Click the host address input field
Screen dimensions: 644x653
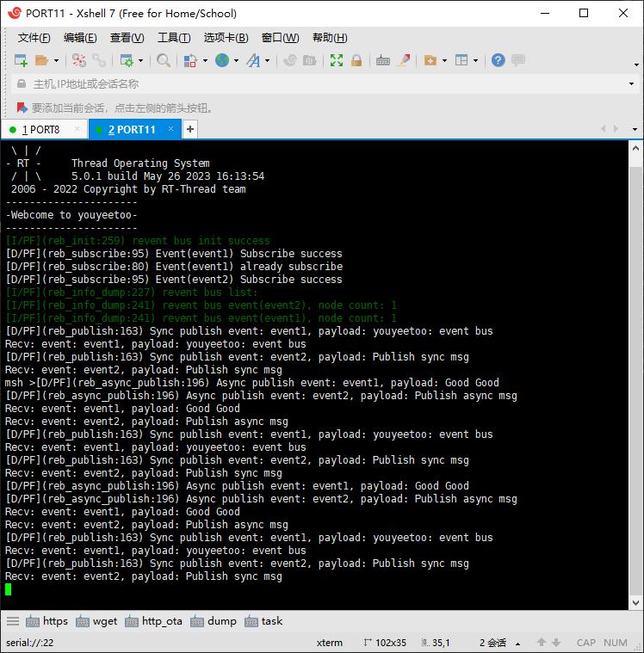(x=325, y=84)
